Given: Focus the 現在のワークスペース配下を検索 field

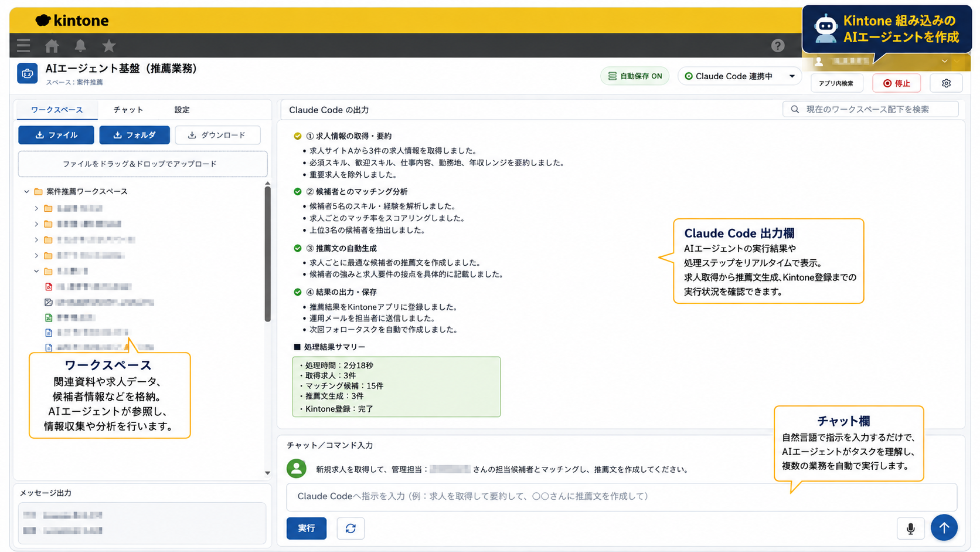Looking at the screenshot, I should pyautogui.click(x=870, y=109).
